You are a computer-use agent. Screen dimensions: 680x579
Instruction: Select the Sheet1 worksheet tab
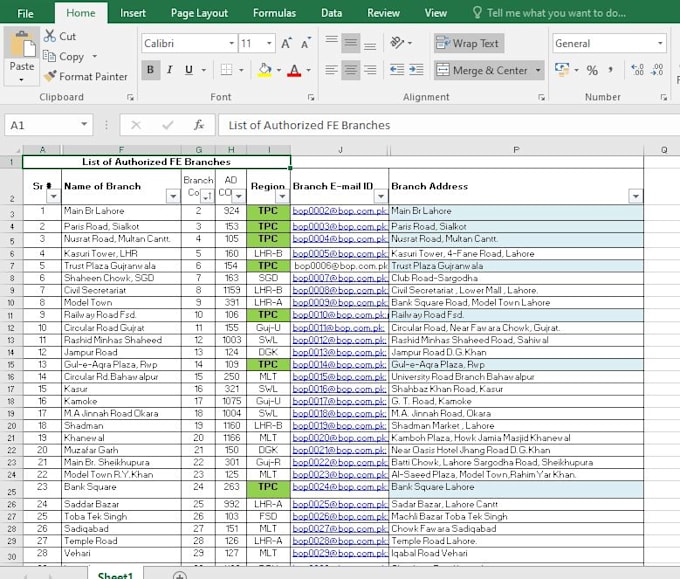point(115,575)
